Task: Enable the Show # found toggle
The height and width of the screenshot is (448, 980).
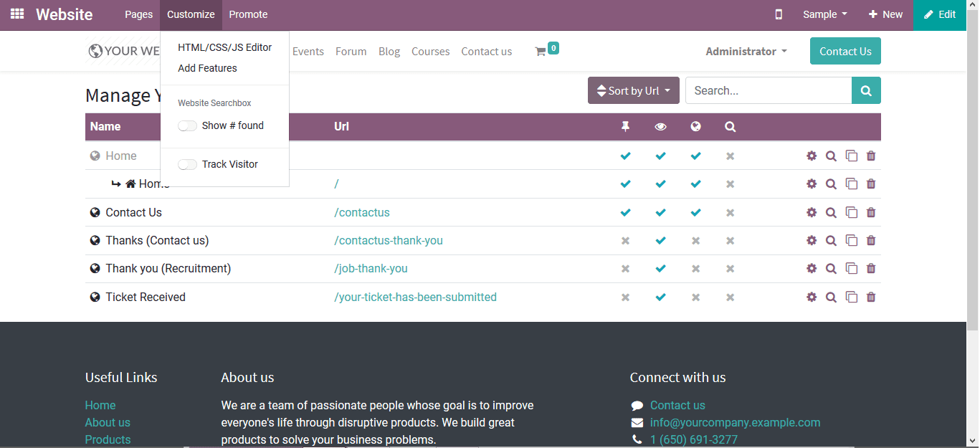Action: [x=187, y=125]
